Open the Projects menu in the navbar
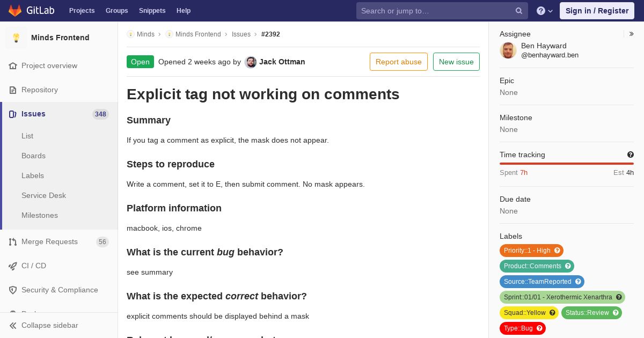Screen dimensions: 644x338 point(82,11)
